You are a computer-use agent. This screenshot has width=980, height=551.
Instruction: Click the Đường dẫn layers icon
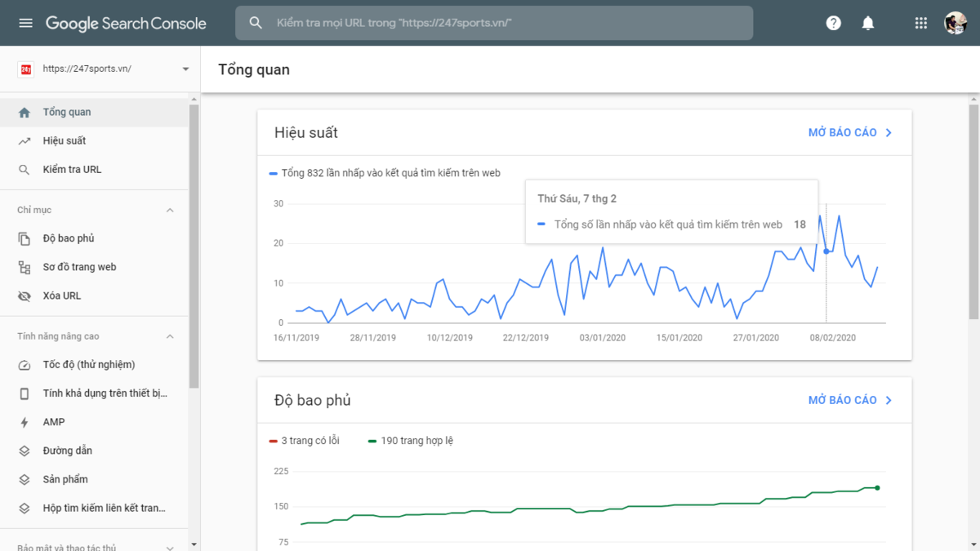[24, 451]
